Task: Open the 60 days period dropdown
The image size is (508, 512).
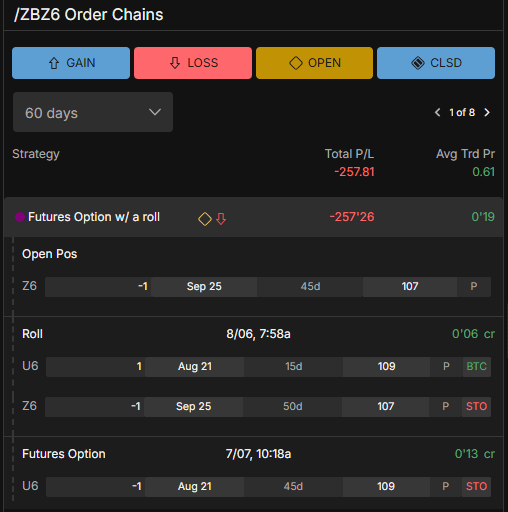Action: pos(93,112)
